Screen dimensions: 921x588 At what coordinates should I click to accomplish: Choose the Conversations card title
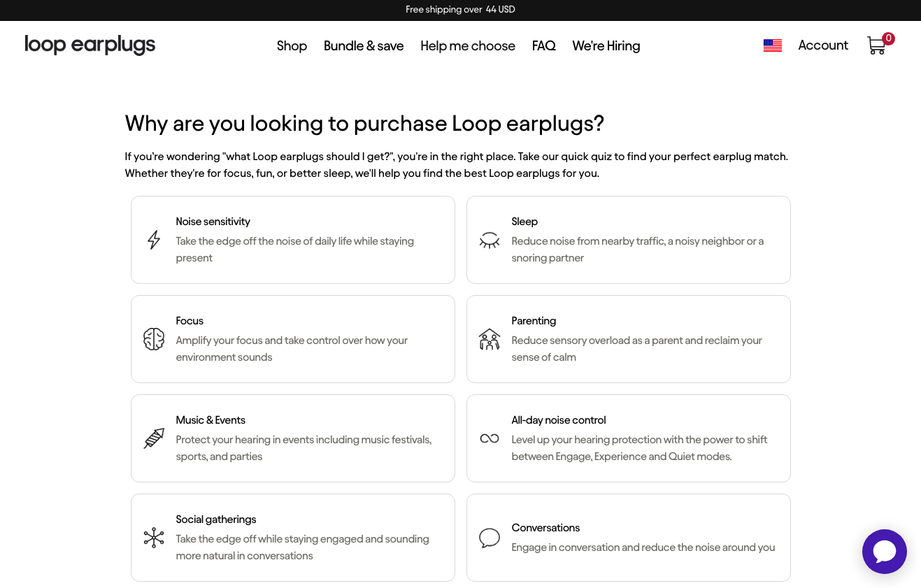[x=545, y=528]
